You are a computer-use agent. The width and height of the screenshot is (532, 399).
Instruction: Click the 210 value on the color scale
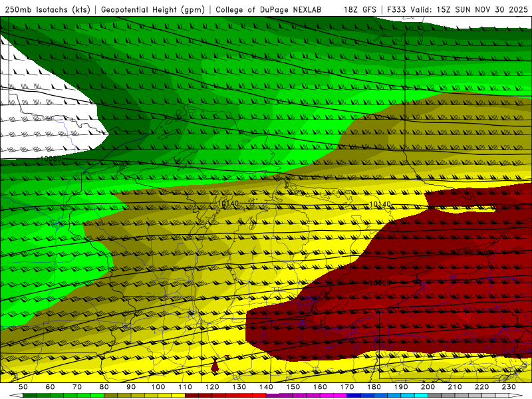[455, 387]
